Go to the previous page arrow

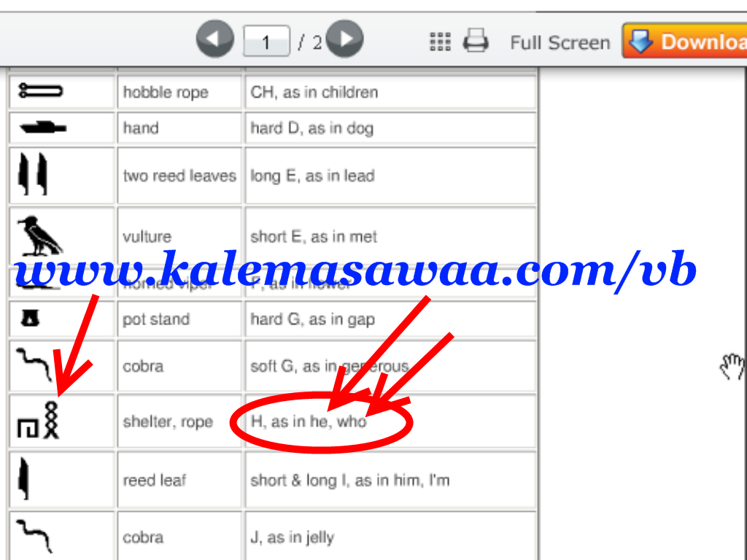215,39
